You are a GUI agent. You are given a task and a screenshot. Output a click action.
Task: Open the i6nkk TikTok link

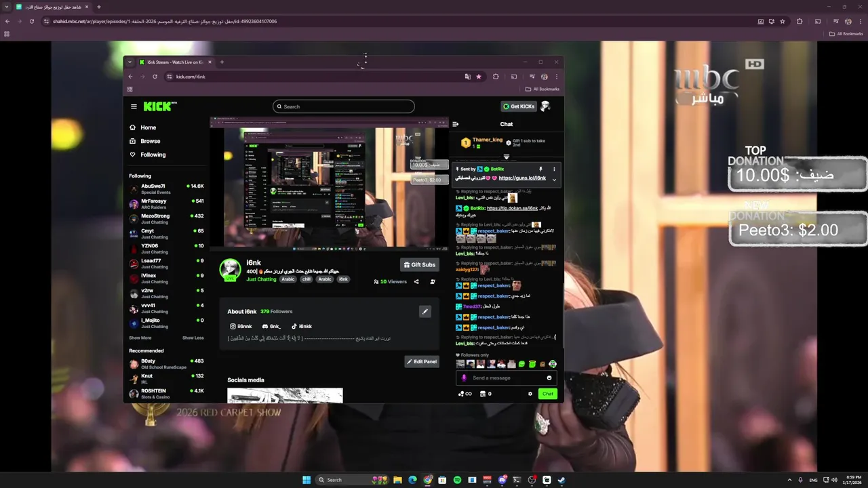click(x=302, y=327)
